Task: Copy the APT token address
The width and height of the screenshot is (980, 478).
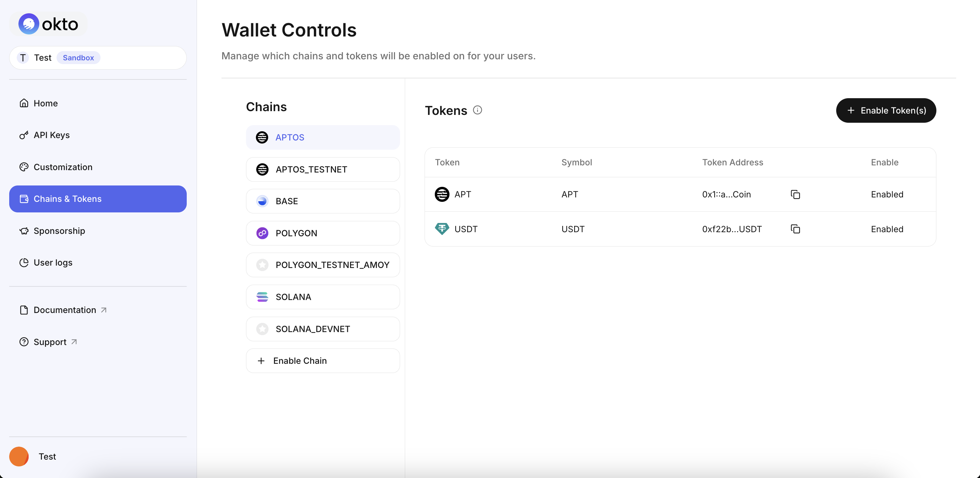Action: [796, 194]
